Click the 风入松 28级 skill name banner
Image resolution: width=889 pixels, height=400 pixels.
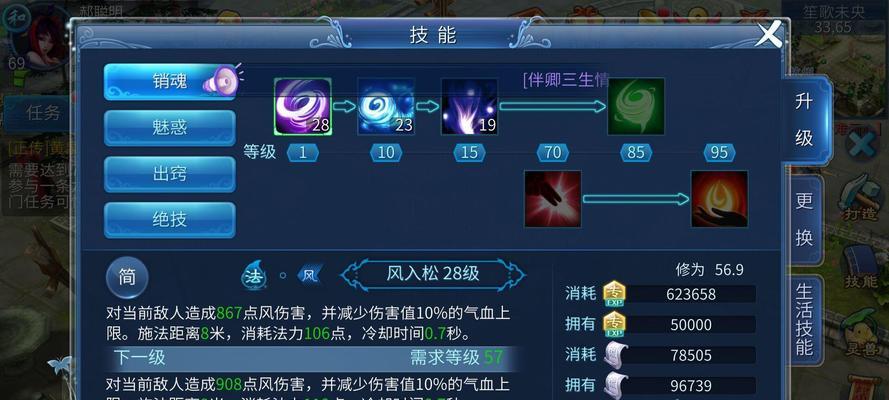(433, 274)
